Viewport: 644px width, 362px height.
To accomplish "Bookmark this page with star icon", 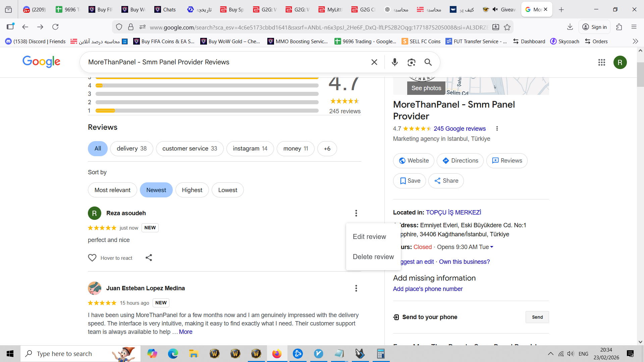I will click(x=507, y=27).
